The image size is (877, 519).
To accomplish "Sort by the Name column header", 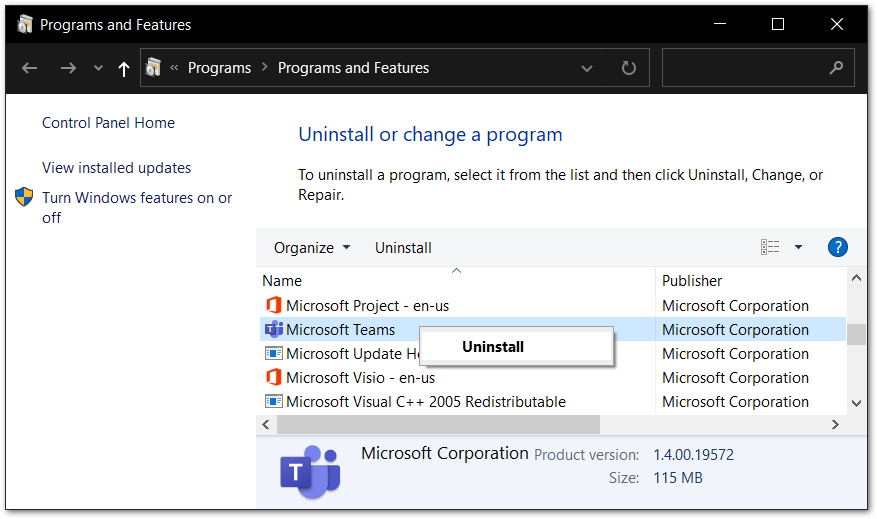I will [x=456, y=280].
